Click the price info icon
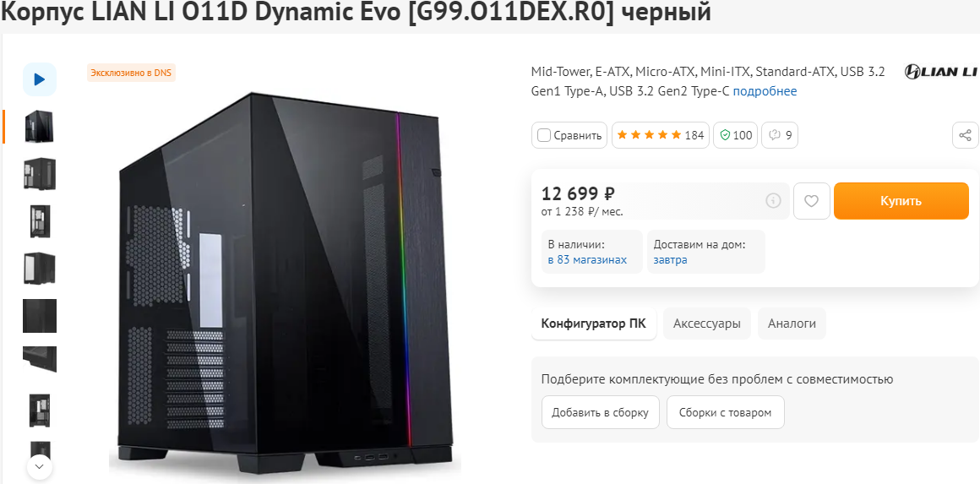 point(772,201)
